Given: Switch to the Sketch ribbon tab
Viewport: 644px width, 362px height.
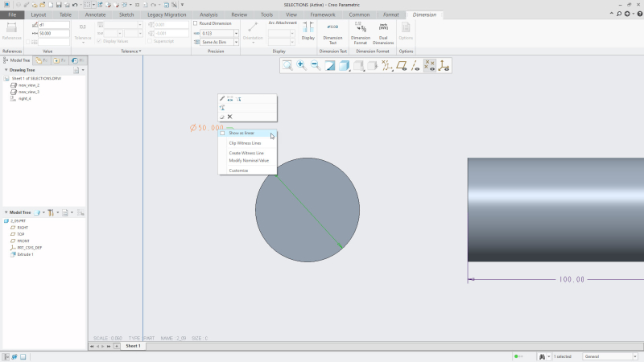Looking at the screenshot, I should pyautogui.click(x=126, y=14).
